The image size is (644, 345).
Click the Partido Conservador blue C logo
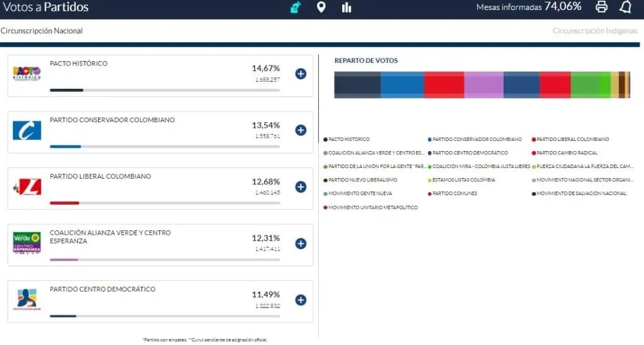26,130
